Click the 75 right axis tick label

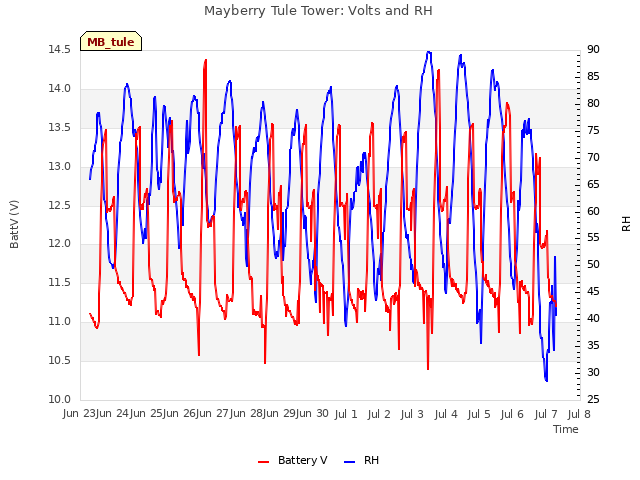[593, 130]
